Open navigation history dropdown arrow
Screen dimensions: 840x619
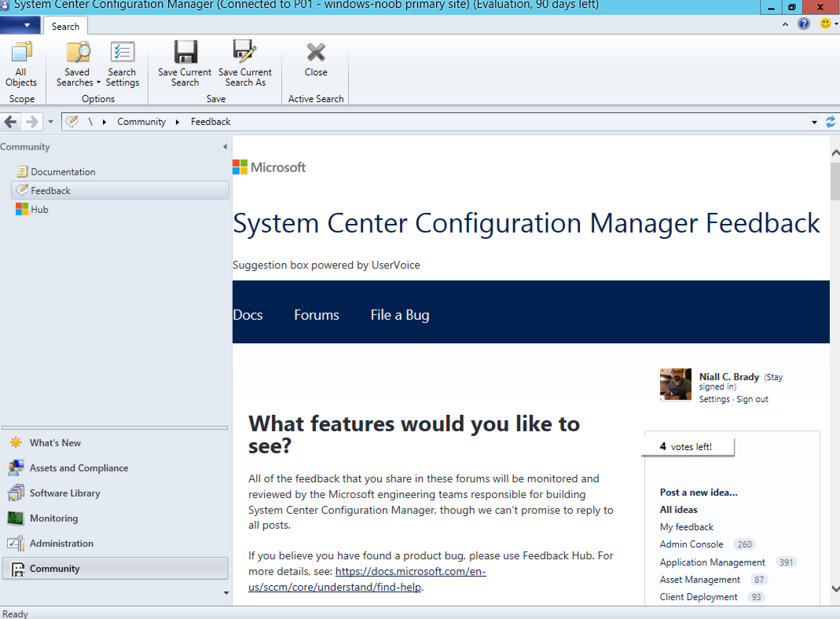[x=50, y=122]
